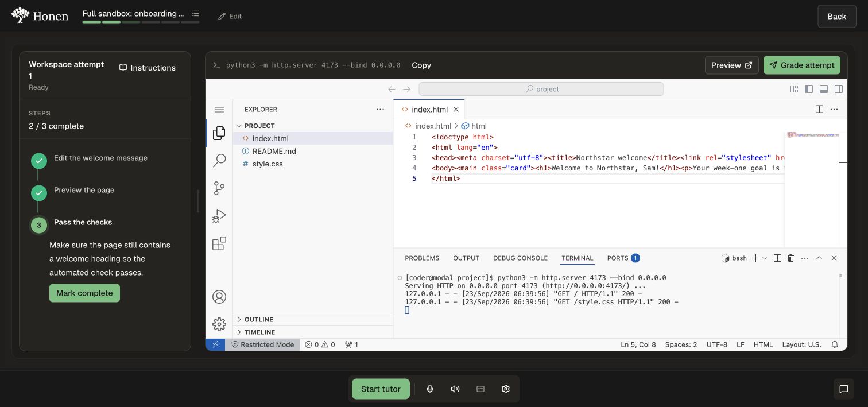
Task: Split the editor to the right
Action: [x=819, y=109]
